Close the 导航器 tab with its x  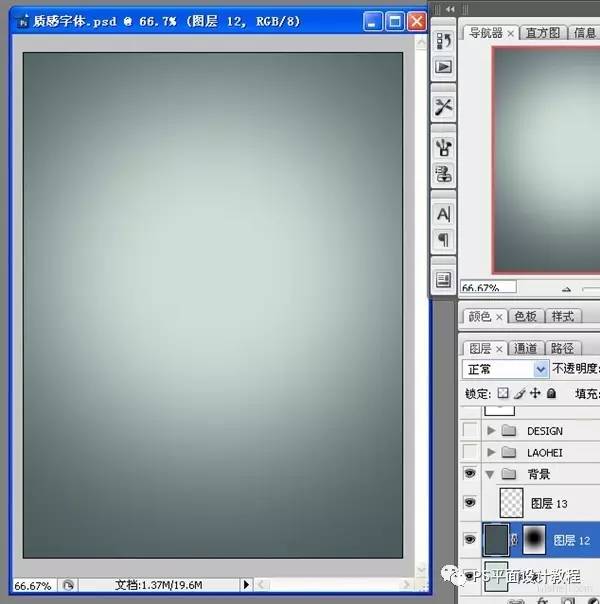pos(511,34)
